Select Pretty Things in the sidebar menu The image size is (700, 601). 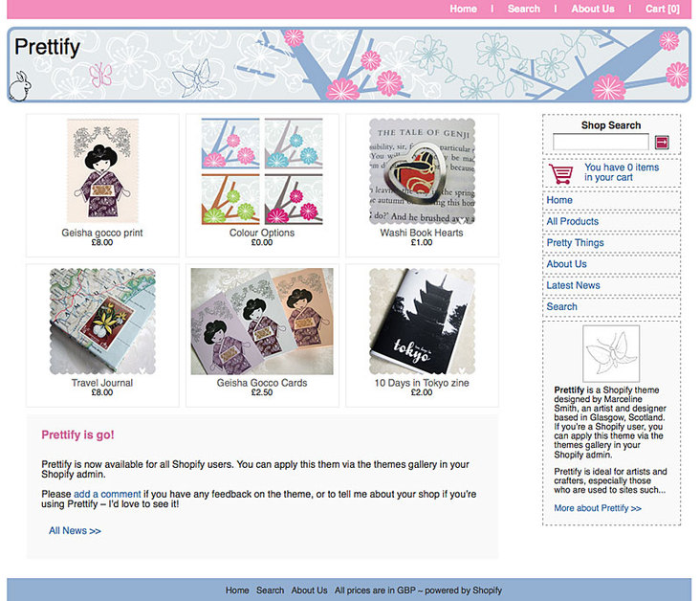click(x=575, y=243)
